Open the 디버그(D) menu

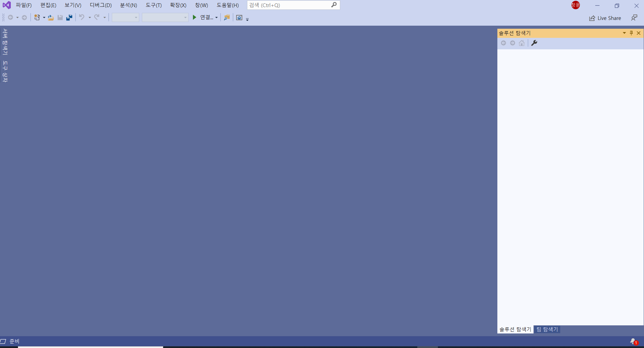point(101,5)
